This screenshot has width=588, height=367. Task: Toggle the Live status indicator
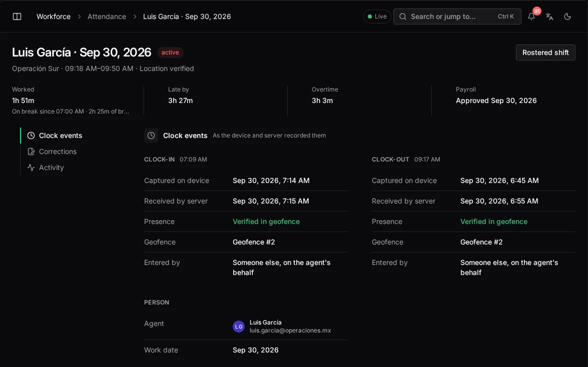[377, 16]
